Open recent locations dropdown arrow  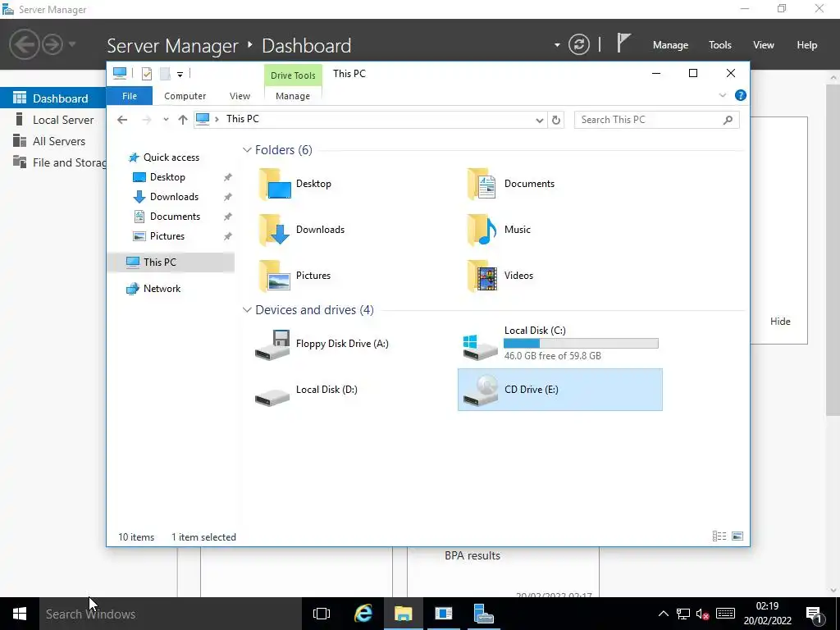pos(166,120)
